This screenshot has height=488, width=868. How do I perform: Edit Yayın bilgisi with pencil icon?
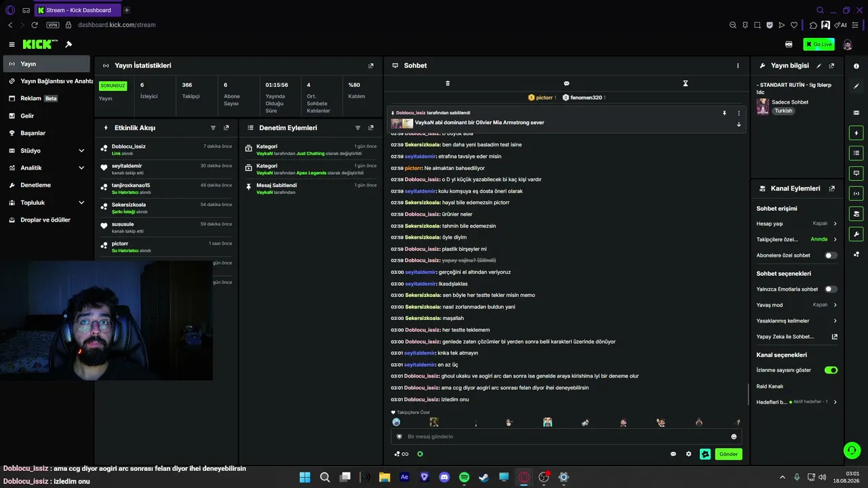point(818,66)
